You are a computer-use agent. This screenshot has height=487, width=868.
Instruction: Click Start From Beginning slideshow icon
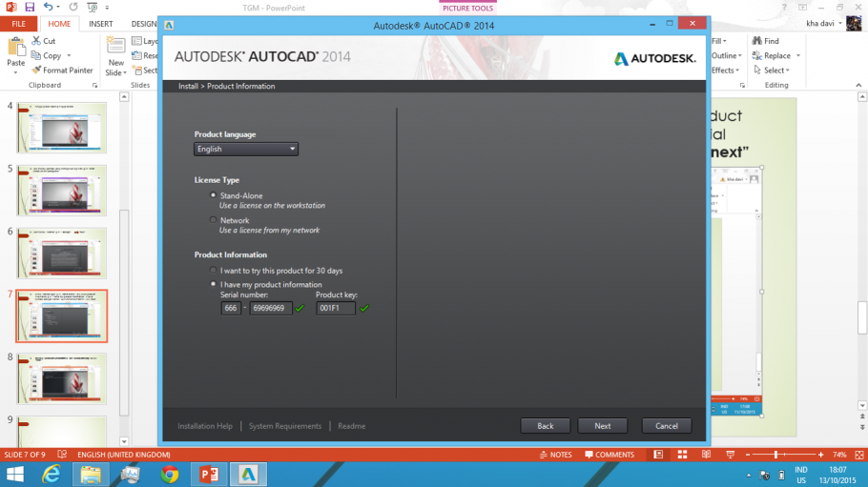[93, 8]
